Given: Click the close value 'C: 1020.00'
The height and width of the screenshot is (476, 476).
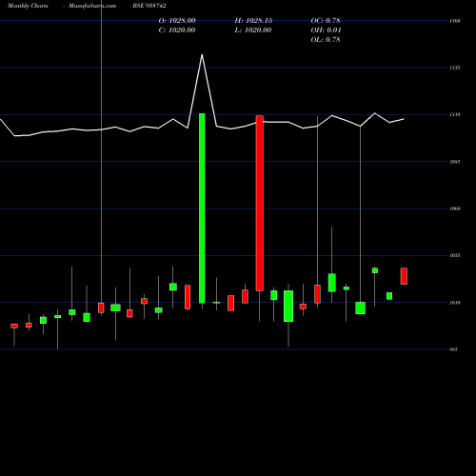Looking at the screenshot, I should (177, 30).
